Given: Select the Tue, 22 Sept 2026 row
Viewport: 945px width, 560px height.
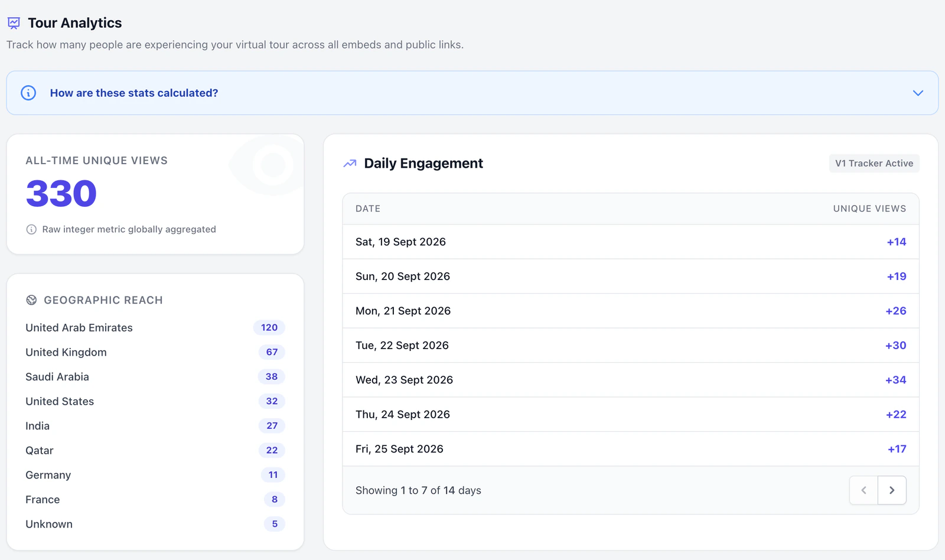Looking at the screenshot, I should click(631, 346).
